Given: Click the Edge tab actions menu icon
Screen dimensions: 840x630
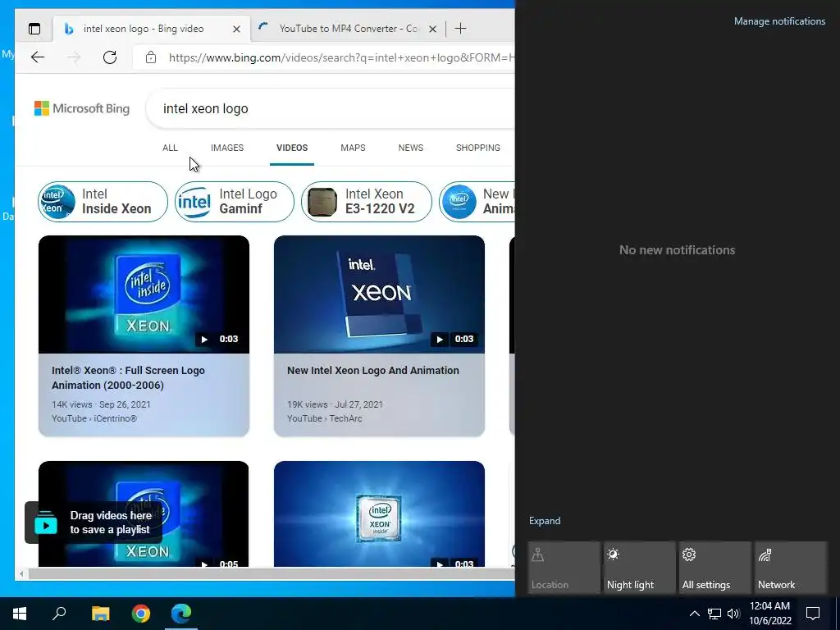Looking at the screenshot, I should click(34, 29).
